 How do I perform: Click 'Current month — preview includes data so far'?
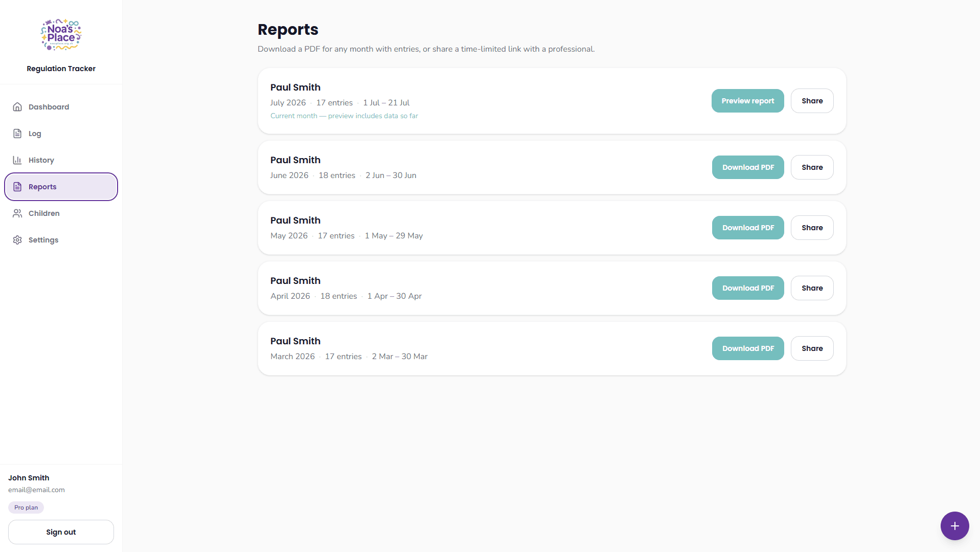point(344,116)
